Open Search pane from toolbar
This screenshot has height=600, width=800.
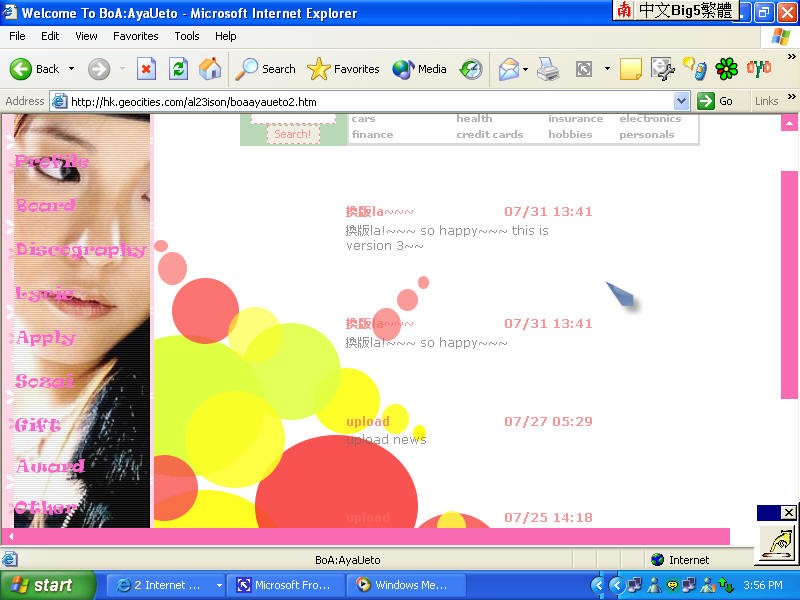click(265, 69)
